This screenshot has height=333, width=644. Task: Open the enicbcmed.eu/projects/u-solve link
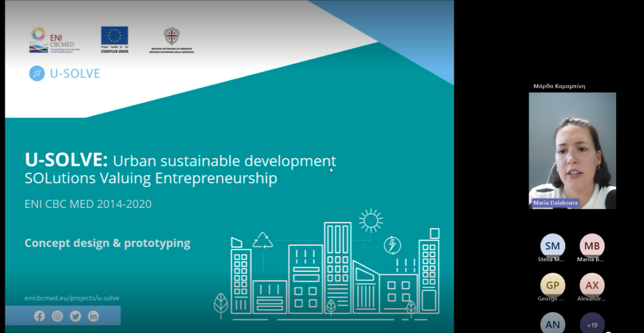click(72, 298)
